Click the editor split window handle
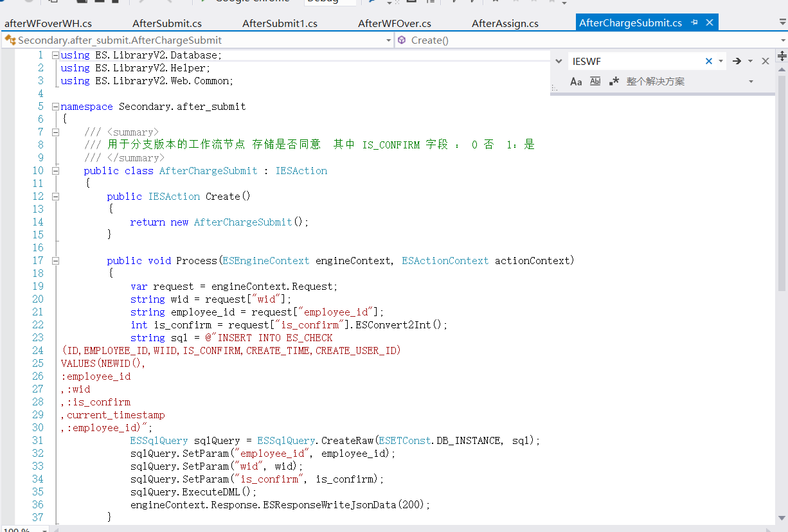This screenshot has width=788, height=532. point(782,56)
